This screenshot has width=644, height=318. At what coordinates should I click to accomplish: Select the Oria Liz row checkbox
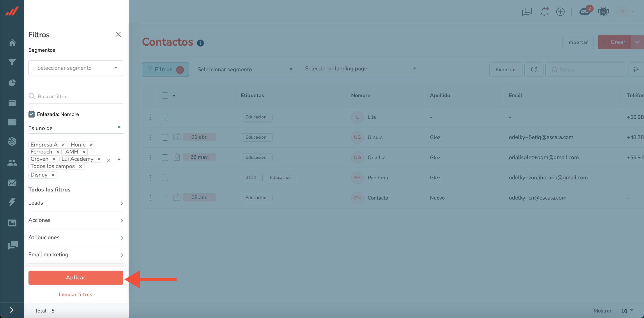[x=165, y=157]
